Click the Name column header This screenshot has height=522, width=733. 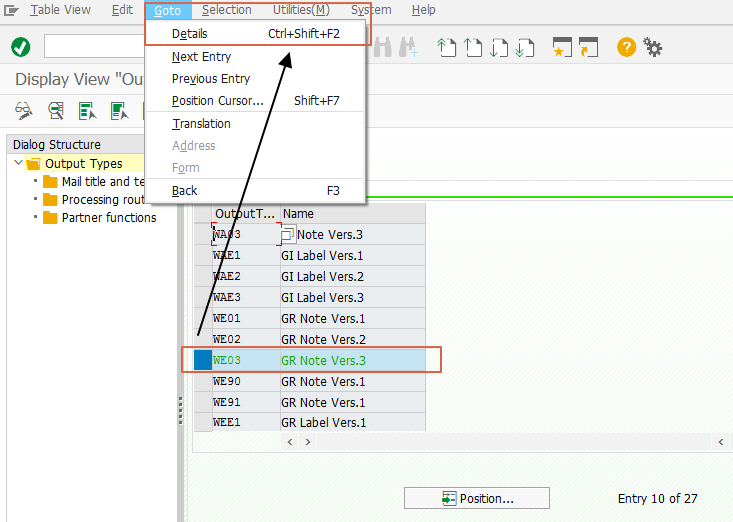click(x=353, y=214)
